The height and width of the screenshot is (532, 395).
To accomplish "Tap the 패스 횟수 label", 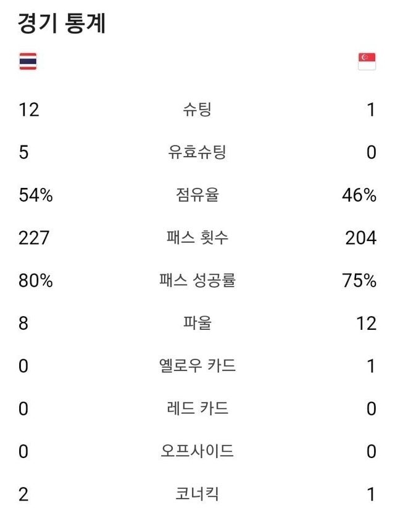I will 197,238.
